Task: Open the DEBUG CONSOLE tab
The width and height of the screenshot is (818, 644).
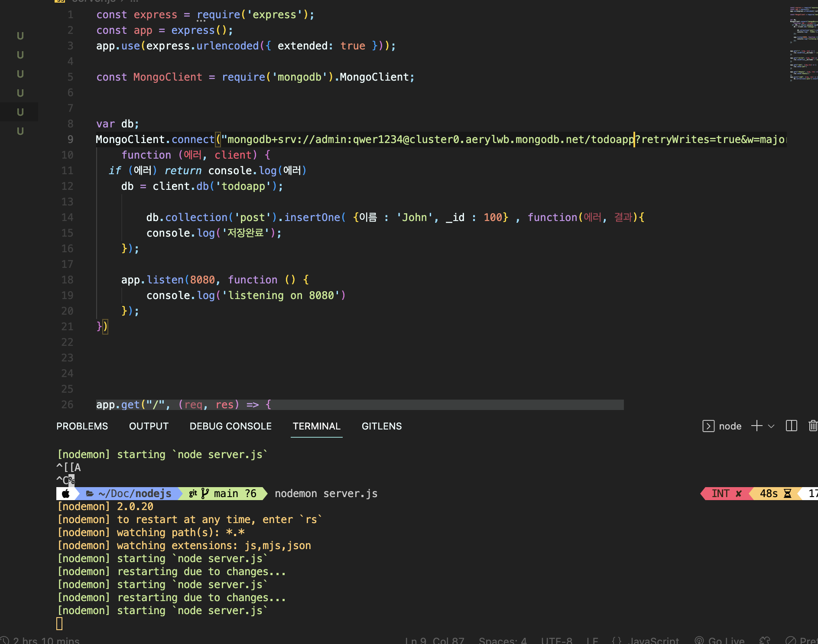Action: click(x=230, y=426)
